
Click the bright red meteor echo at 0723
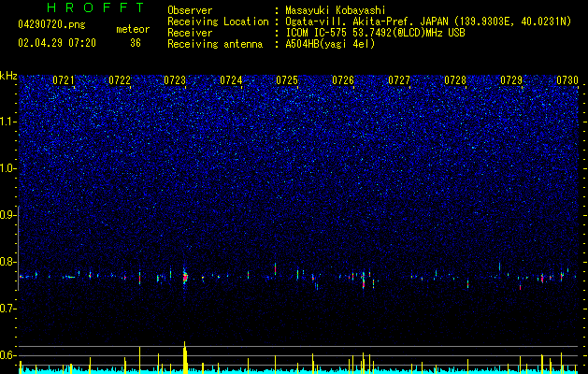pyautogui.click(x=185, y=278)
